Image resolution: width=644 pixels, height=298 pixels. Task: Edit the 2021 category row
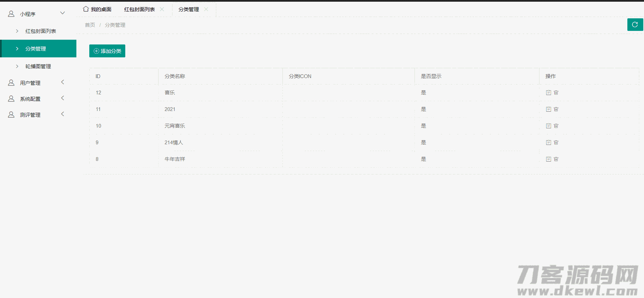pyautogui.click(x=548, y=109)
